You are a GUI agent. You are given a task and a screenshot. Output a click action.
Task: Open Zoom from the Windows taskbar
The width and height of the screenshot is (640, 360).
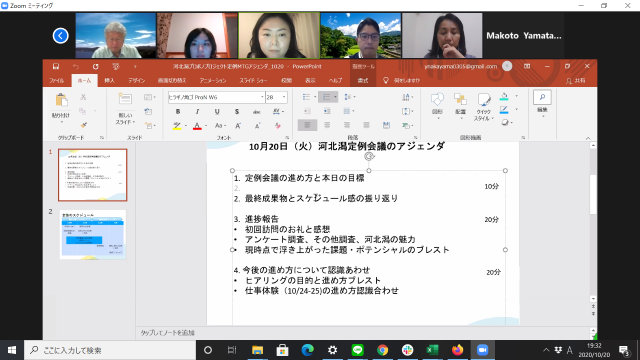(482, 350)
